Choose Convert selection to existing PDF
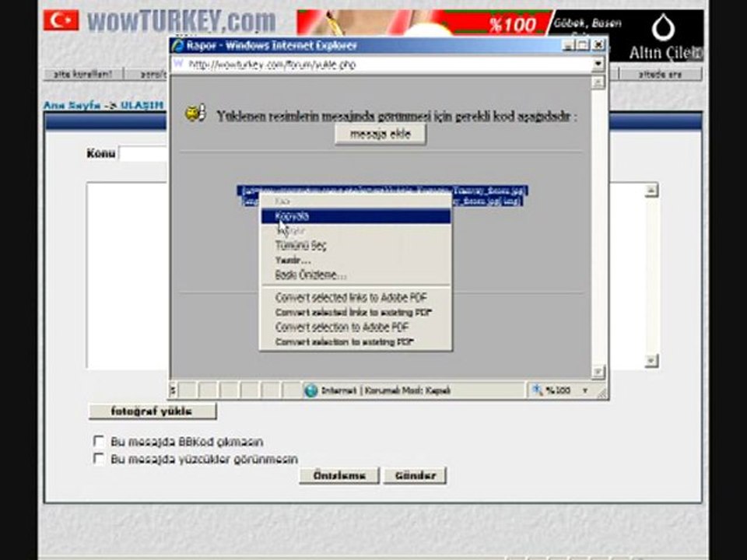This screenshot has height=560, width=747. (356, 342)
